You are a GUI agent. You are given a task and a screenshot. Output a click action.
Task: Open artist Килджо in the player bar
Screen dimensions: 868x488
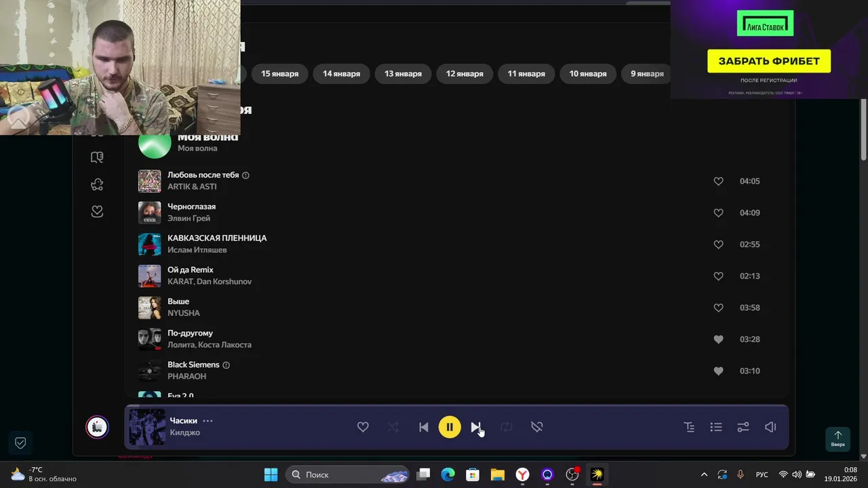tap(184, 432)
